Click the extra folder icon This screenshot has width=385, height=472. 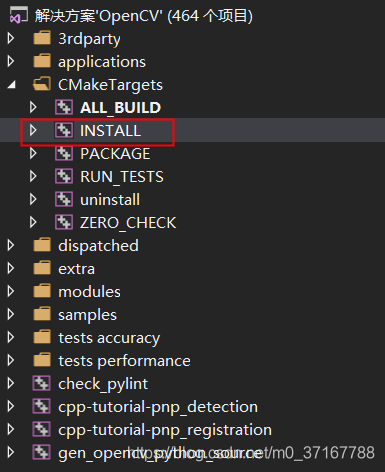(42, 268)
